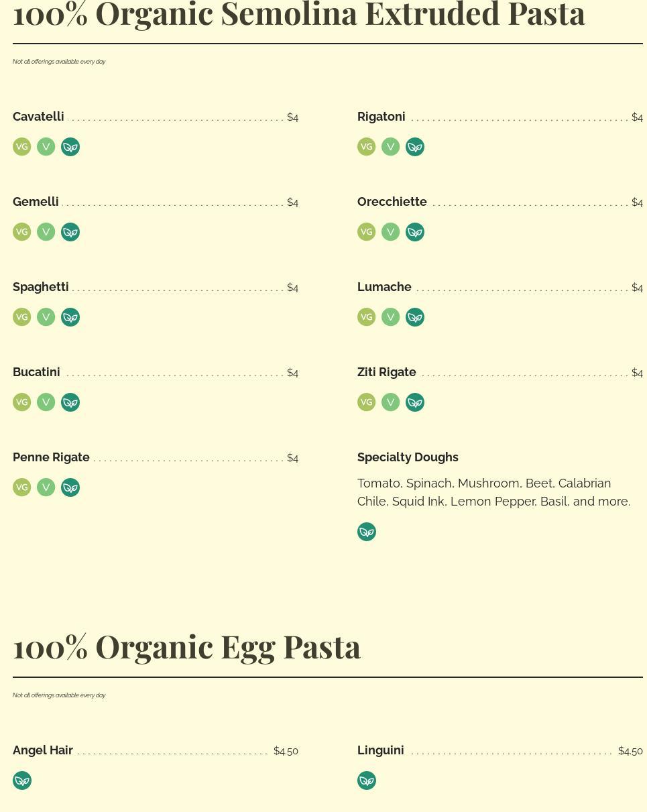Click the V icon under Ziti Rigate
Screen dimensions: 647x812
391,402
